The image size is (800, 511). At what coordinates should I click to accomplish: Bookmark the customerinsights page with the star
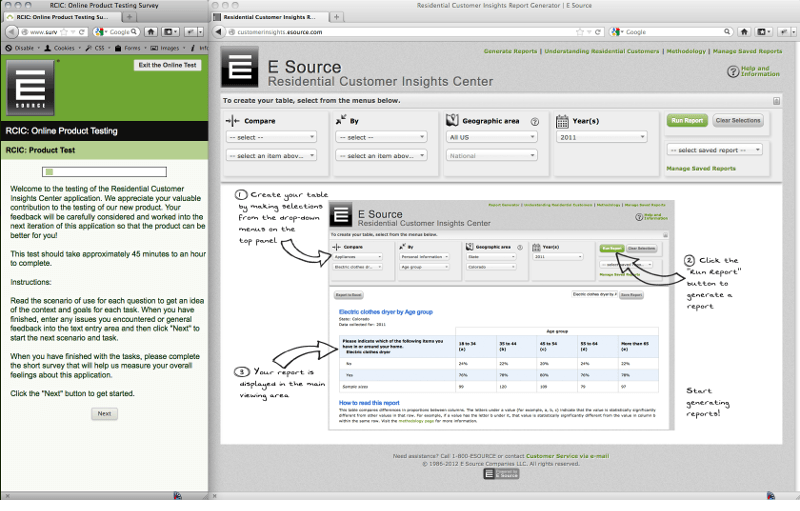[580, 32]
